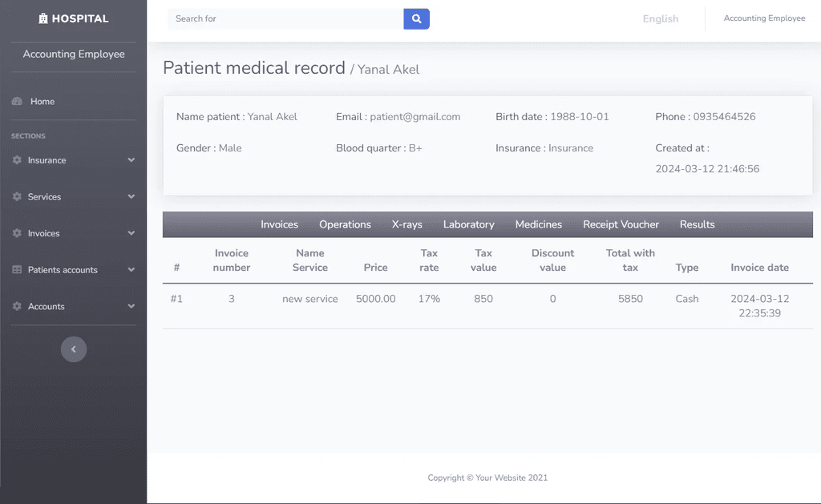
Task: Collapse sidebar with round arrow toggle
Action: [73, 349]
